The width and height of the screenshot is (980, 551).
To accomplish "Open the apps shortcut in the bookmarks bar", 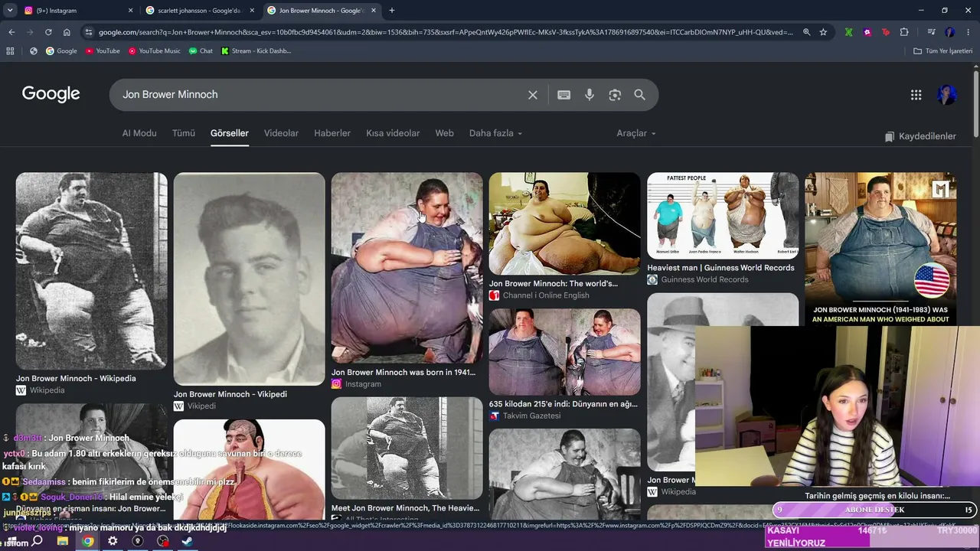I will (x=10, y=51).
